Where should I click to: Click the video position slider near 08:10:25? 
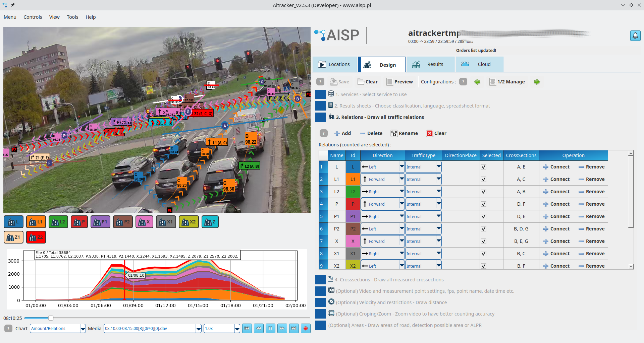tap(51, 318)
